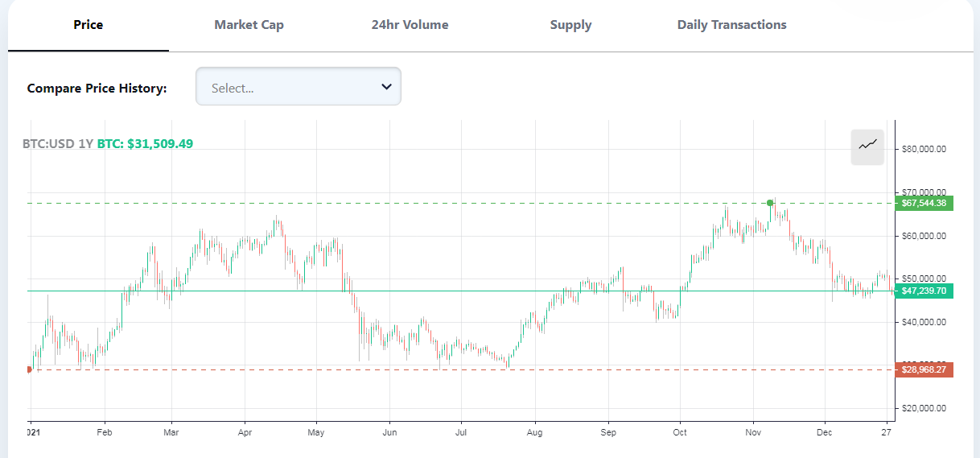Click the chevron arrow in Select box
Image resolution: width=980 pixels, height=458 pixels.
tap(386, 87)
